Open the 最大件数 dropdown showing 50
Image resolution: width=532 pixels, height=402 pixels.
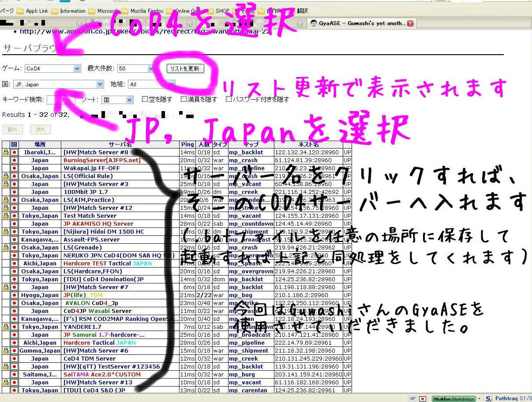pos(135,68)
